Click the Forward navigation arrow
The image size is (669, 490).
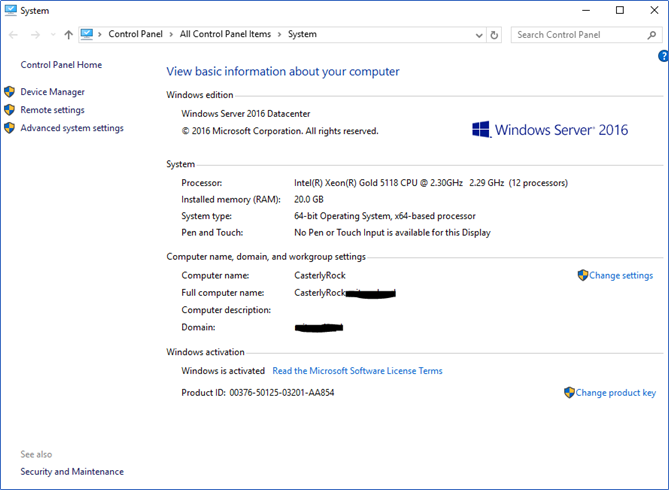pyautogui.click(x=35, y=35)
